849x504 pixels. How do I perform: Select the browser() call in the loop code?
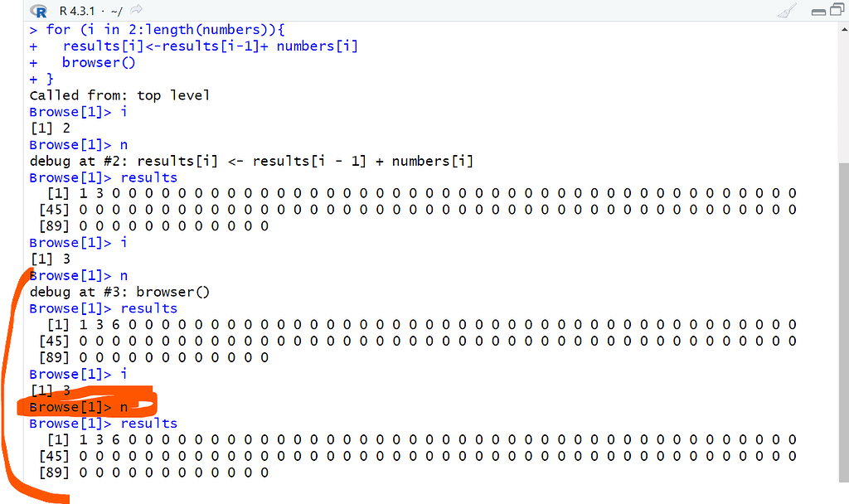[99, 62]
